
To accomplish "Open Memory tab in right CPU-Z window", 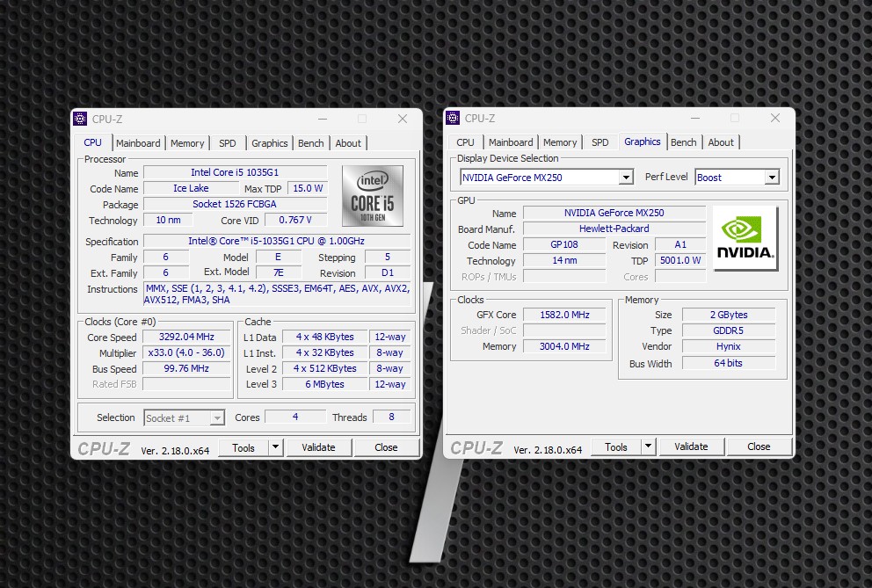I will [560, 142].
